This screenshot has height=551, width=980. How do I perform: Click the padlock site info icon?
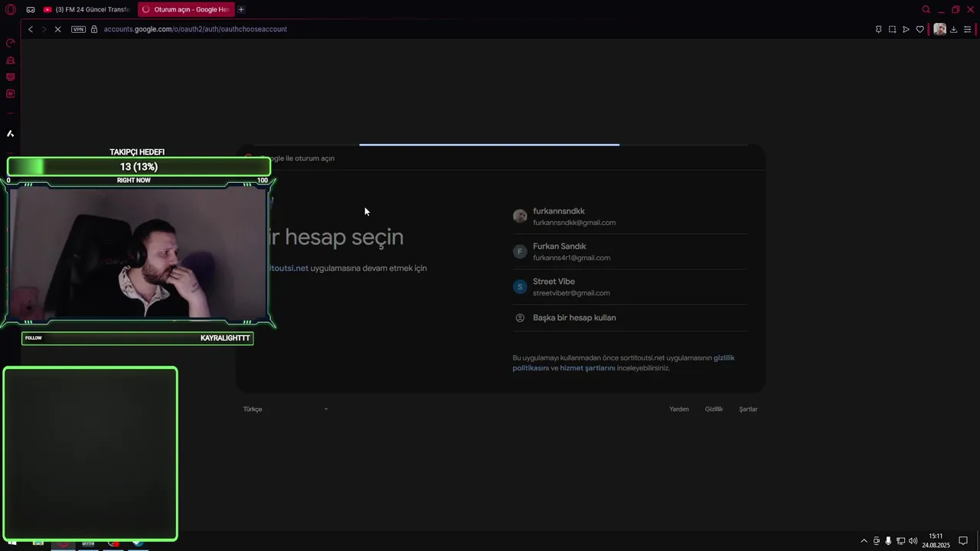[x=94, y=29]
